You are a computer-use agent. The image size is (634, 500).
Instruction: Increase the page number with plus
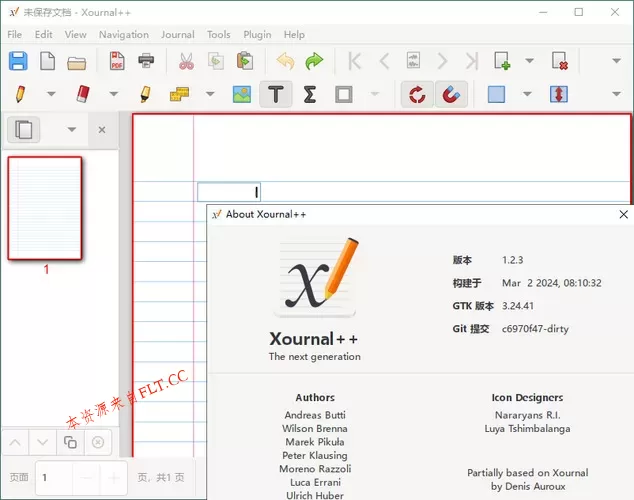[x=114, y=478]
